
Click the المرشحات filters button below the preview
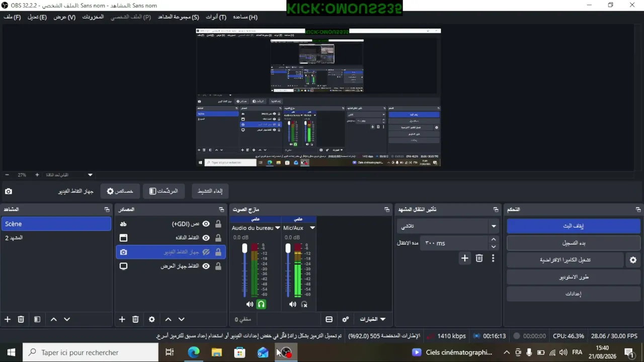(x=164, y=191)
